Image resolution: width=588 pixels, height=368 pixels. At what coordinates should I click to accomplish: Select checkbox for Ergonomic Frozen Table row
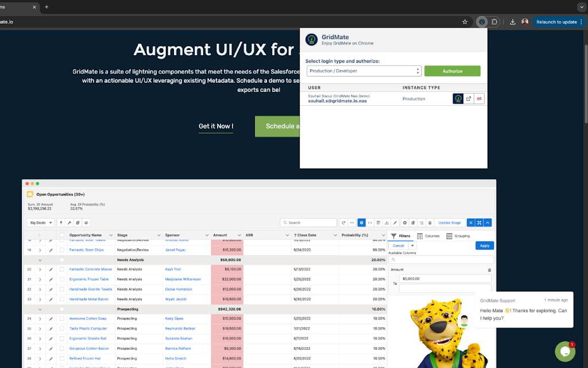pos(62,279)
